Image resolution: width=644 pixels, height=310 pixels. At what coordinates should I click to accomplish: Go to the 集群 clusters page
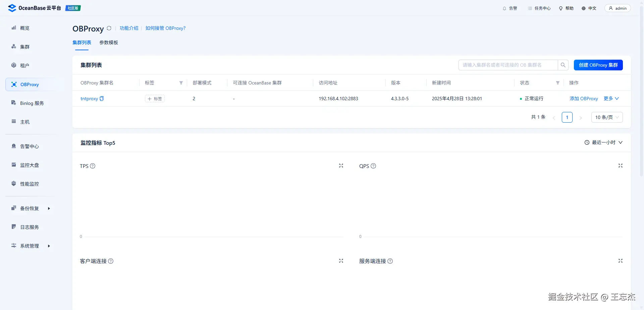(x=24, y=47)
